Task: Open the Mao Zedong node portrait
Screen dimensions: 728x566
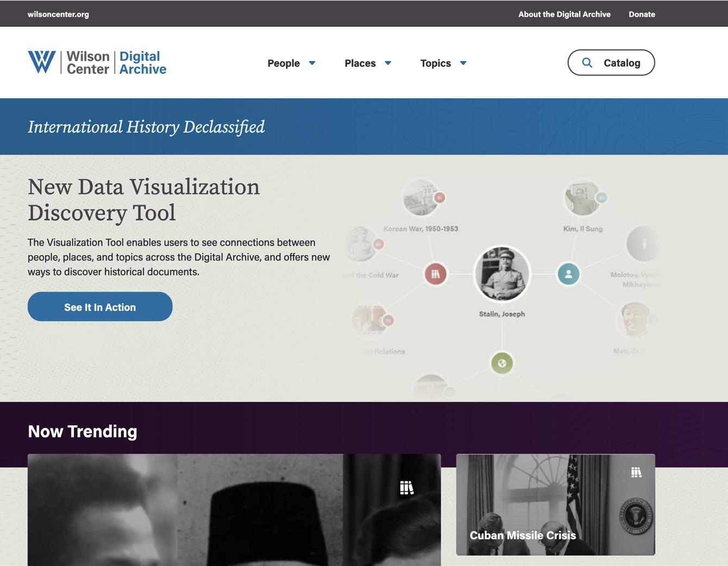Action: pos(634,320)
